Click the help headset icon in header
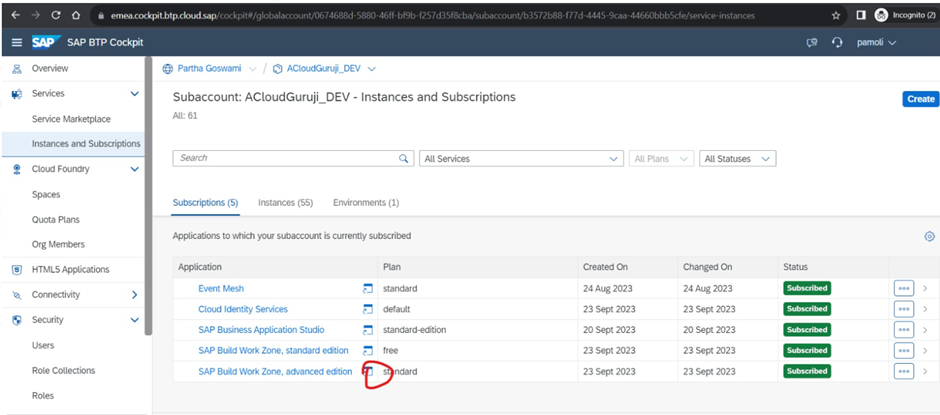The width and height of the screenshot is (940, 415). (837, 43)
